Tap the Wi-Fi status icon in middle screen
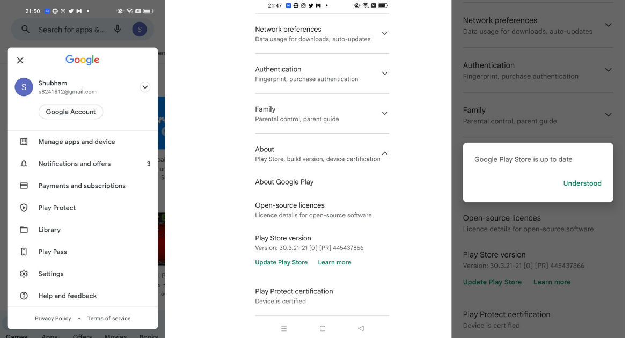Viewport: 644px width, 338px height. (x=365, y=5)
